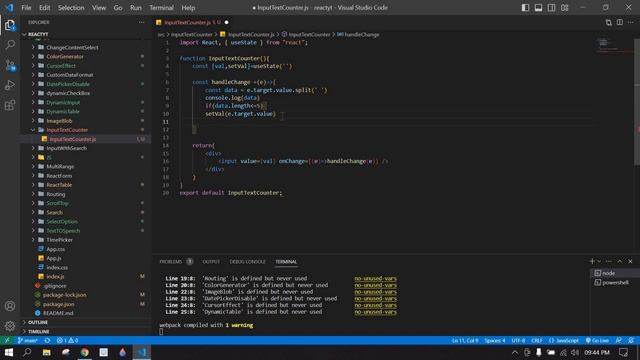This screenshot has width=640, height=360.
Task: Open the Search view in activity bar
Action: tap(10, 44)
